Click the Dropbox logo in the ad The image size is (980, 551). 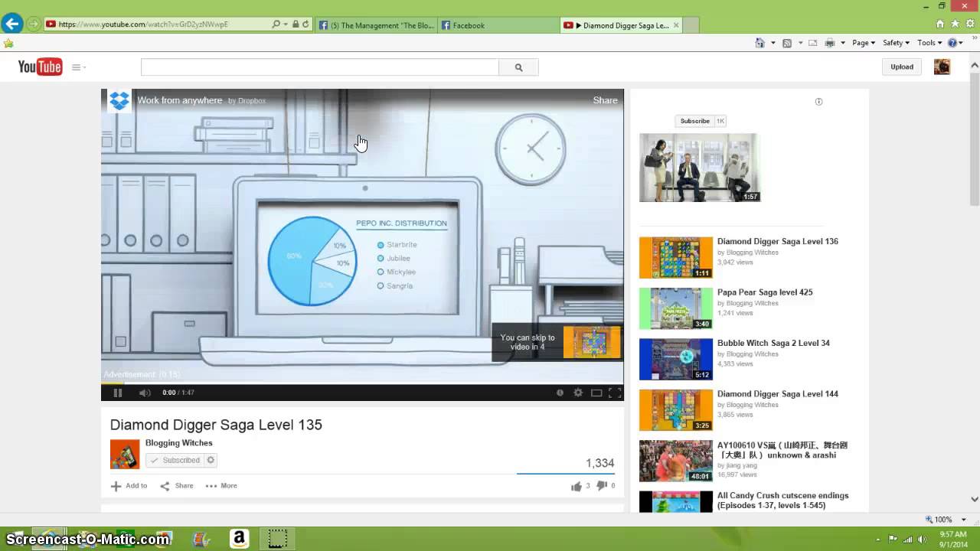119,100
